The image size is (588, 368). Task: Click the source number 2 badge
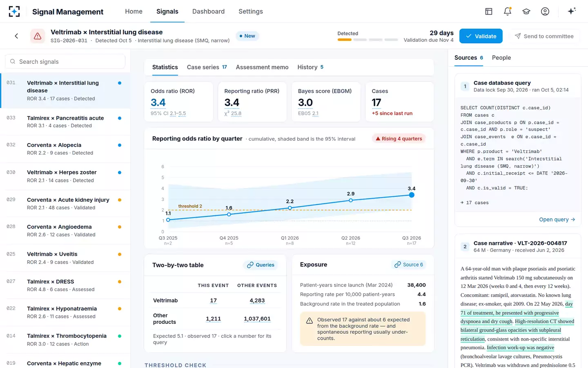(465, 247)
